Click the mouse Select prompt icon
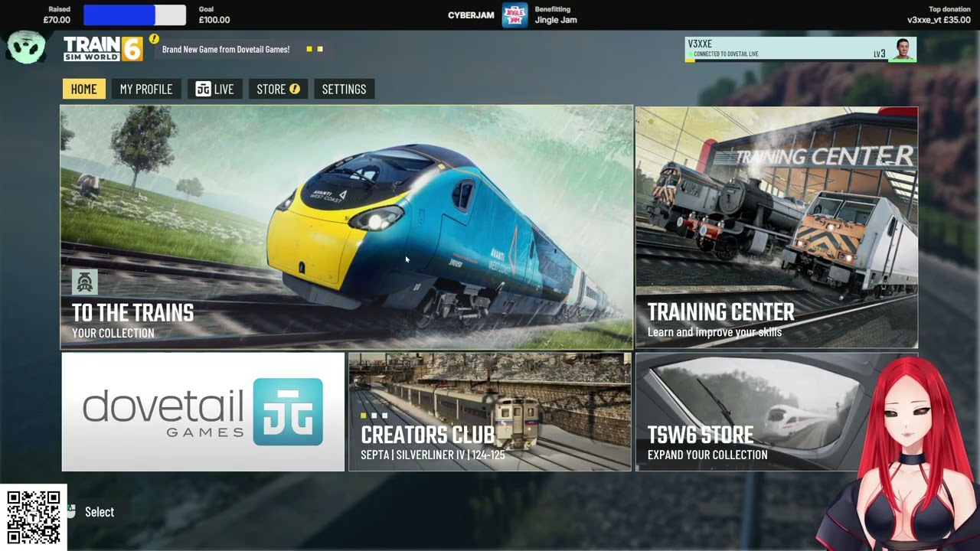Screen dimensions: 980x551 click(x=71, y=512)
